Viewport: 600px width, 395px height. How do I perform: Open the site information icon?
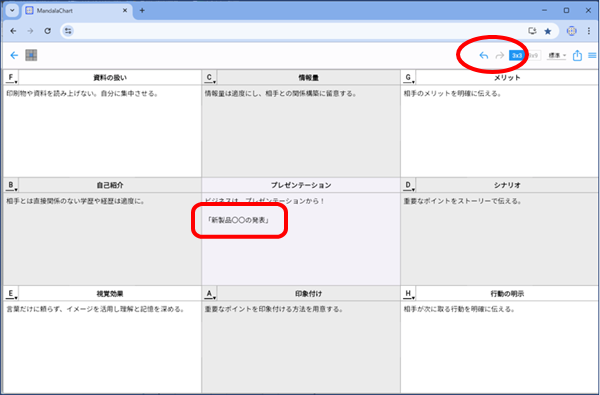tap(68, 31)
